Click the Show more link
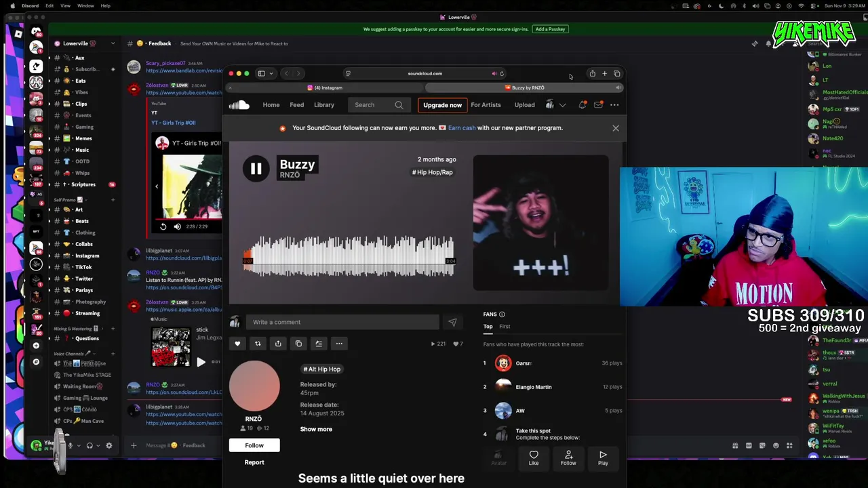This screenshot has width=868, height=488. tap(316, 429)
